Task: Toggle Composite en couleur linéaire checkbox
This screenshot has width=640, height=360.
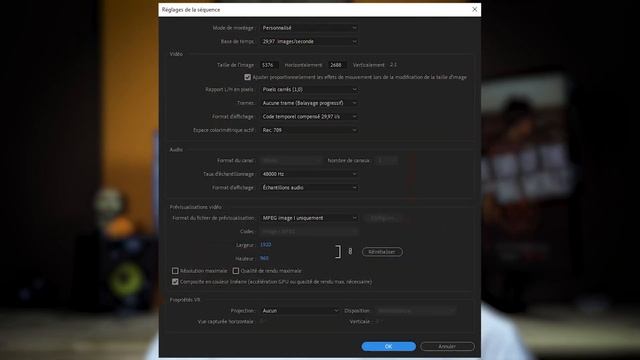Action: pos(175,282)
